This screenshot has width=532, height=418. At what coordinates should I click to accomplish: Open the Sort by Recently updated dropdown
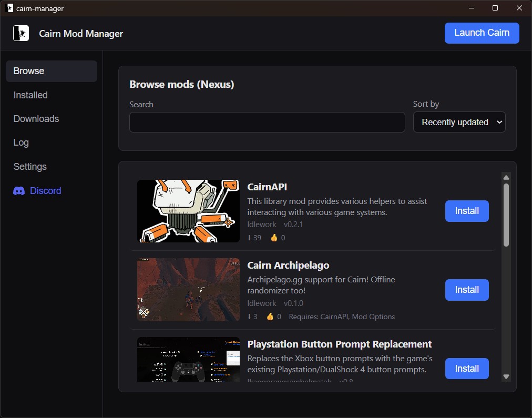tap(459, 122)
